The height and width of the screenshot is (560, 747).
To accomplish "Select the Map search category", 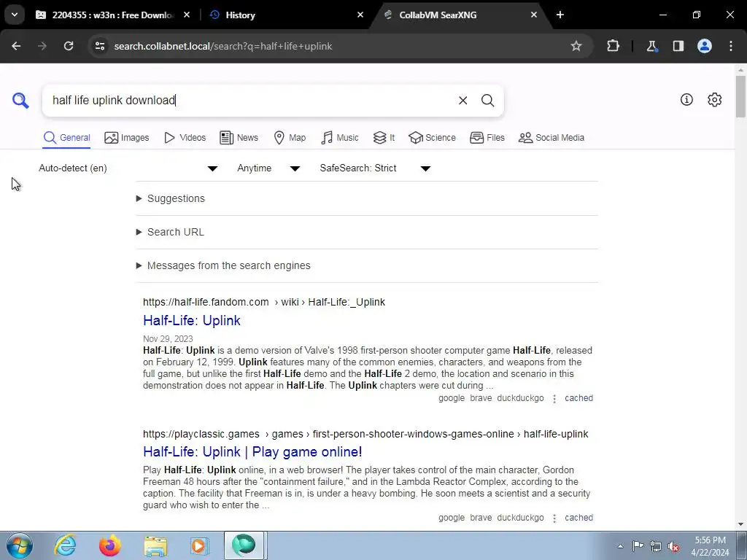I will [x=290, y=138].
